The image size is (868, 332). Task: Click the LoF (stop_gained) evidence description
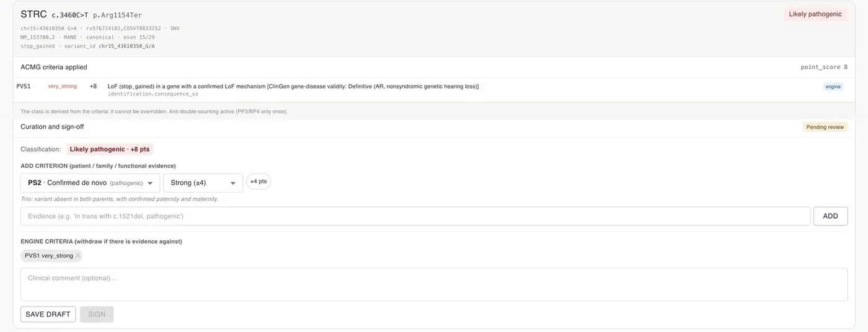click(293, 86)
